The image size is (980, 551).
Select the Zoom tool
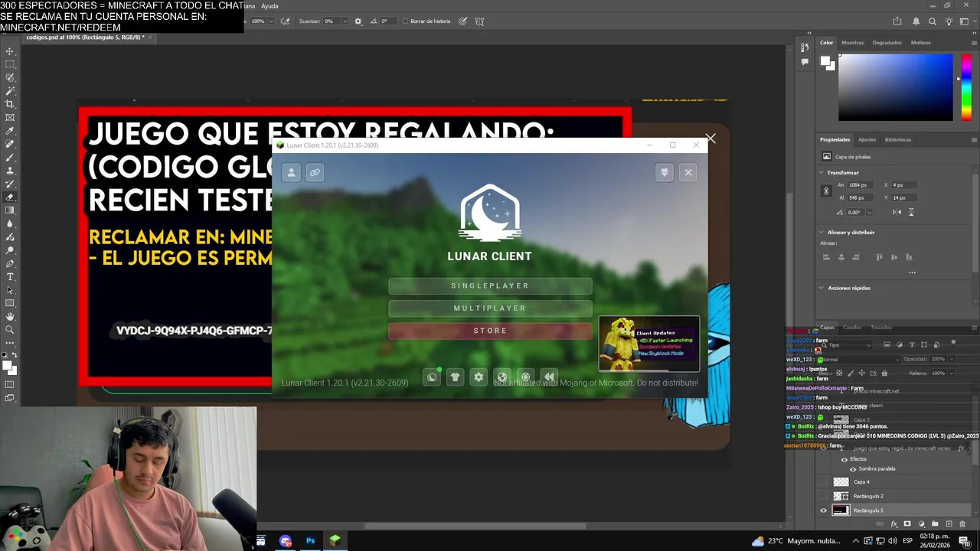[10, 330]
